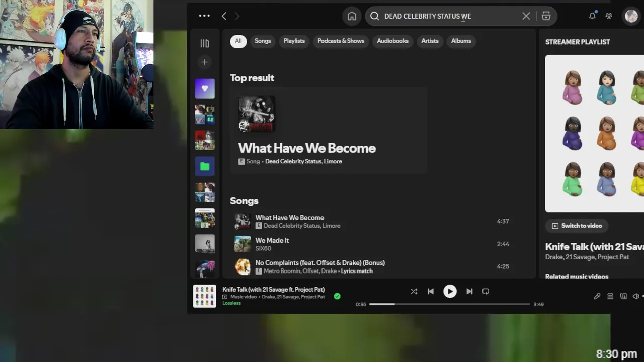
Task: Open the Streamer Playlist cover image
Action: coord(595,133)
